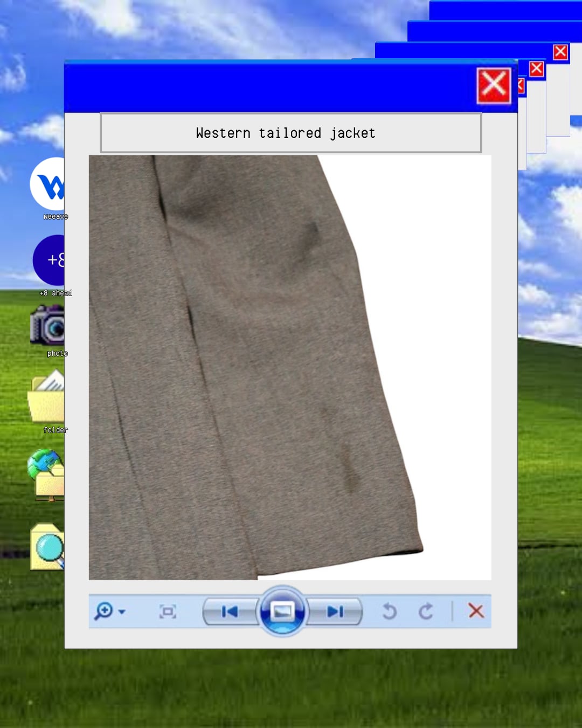Rotate image clockwise

click(x=426, y=612)
